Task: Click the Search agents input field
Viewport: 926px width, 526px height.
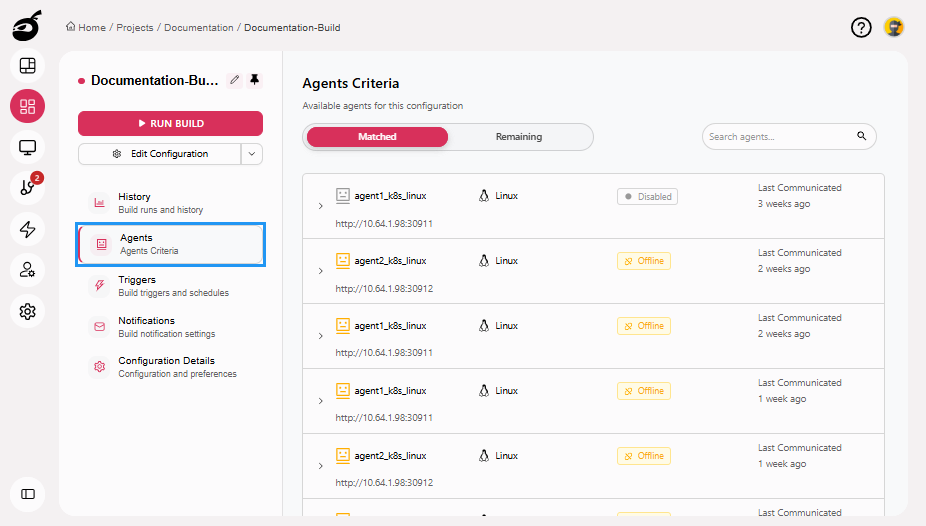Action: 789,136
